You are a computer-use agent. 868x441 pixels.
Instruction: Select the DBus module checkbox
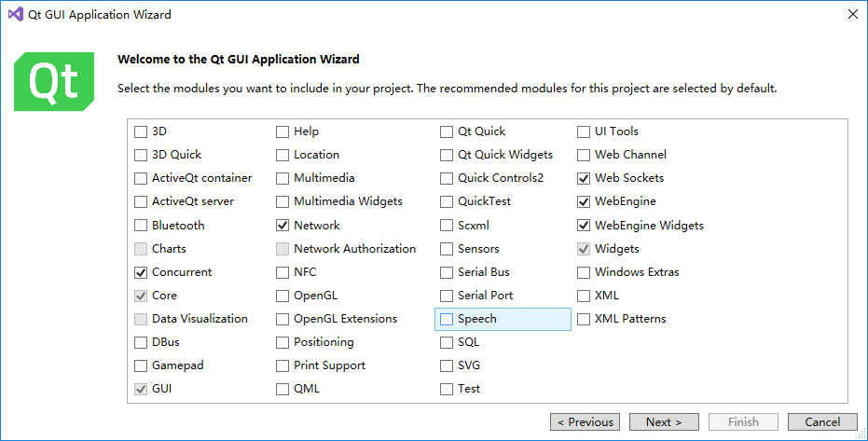coord(141,342)
